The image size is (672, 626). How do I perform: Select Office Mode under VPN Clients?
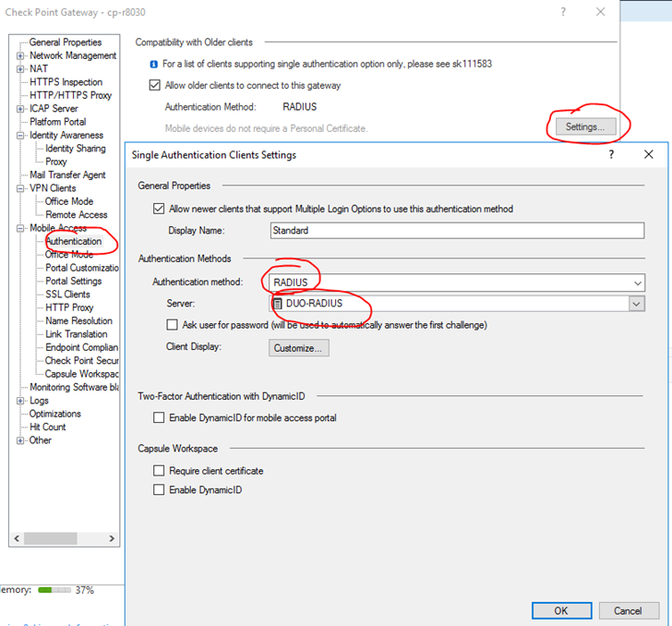click(x=69, y=201)
